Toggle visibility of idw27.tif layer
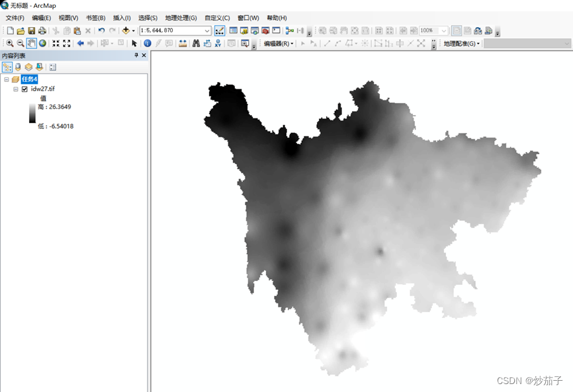The height and width of the screenshot is (392, 573). pos(24,89)
